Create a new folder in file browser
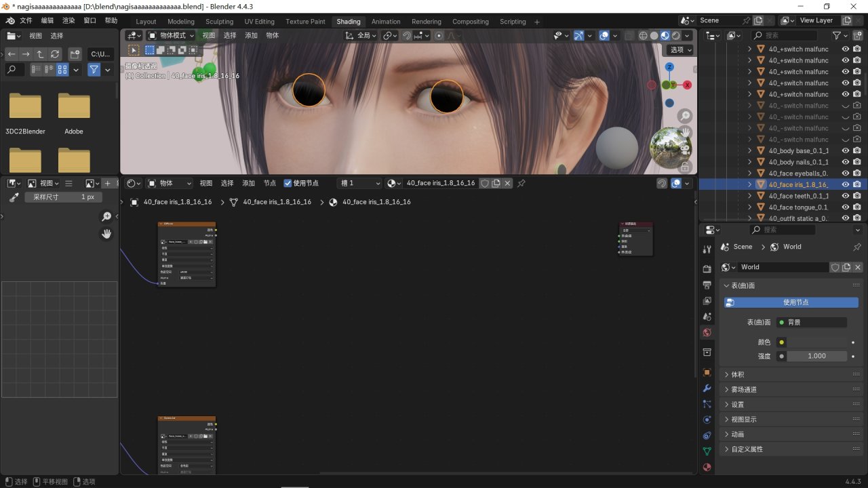 tap(75, 54)
